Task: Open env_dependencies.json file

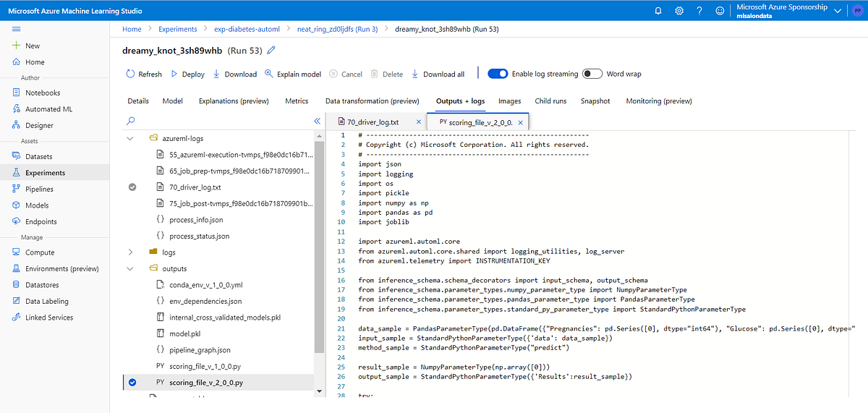Action: pyautogui.click(x=205, y=301)
